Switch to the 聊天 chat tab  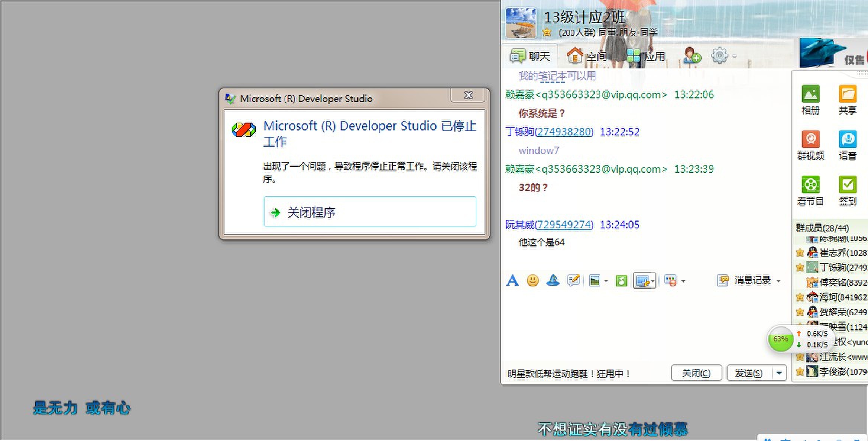(x=529, y=56)
